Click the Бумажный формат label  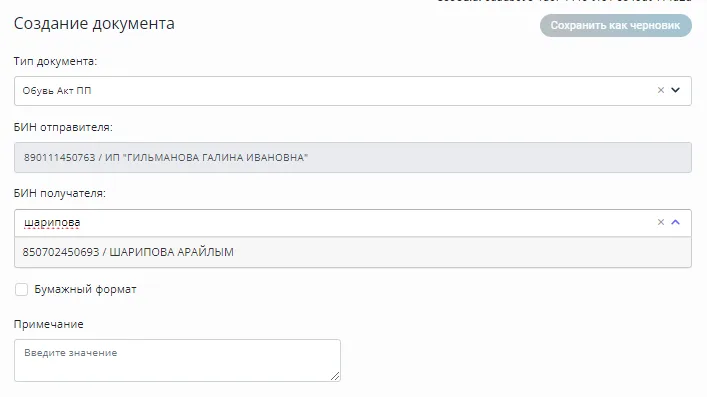point(85,289)
